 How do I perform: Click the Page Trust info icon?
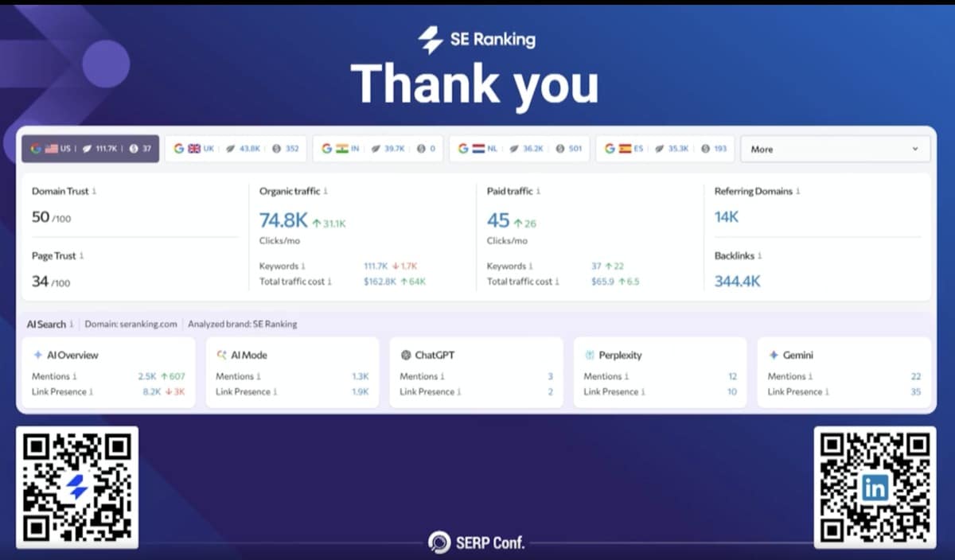point(81,256)
